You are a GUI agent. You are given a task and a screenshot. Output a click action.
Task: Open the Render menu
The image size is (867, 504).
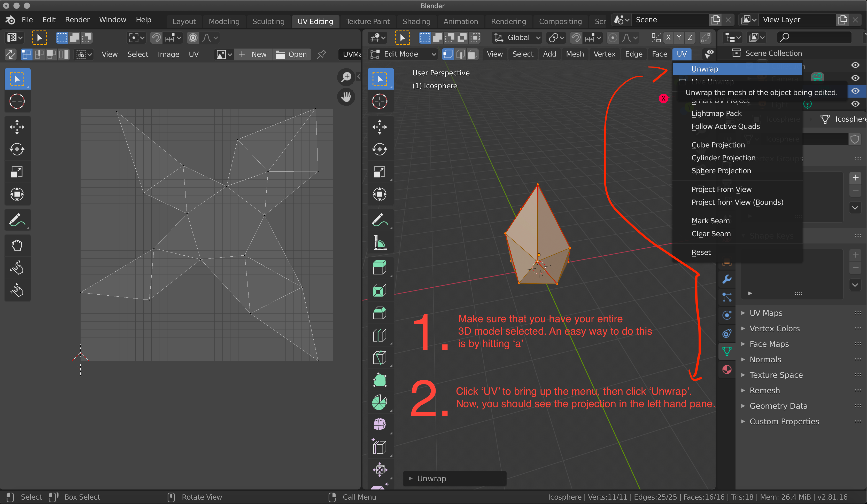click(77, 20)
